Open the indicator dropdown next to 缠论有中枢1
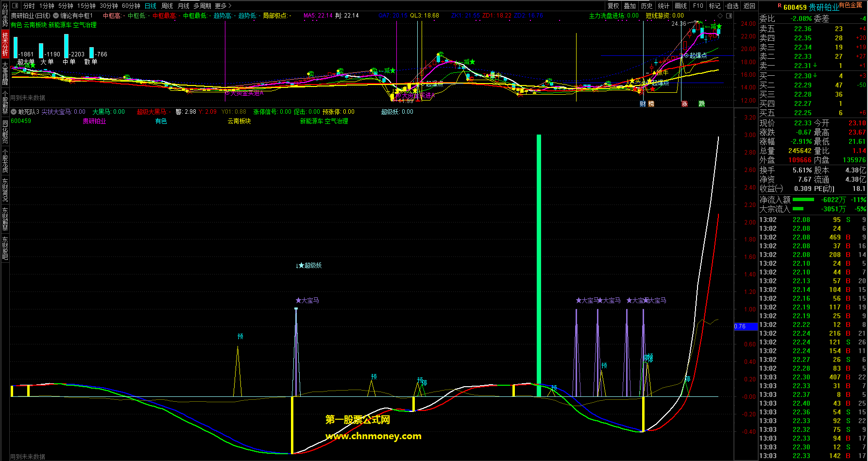 [x=56, y=16]
